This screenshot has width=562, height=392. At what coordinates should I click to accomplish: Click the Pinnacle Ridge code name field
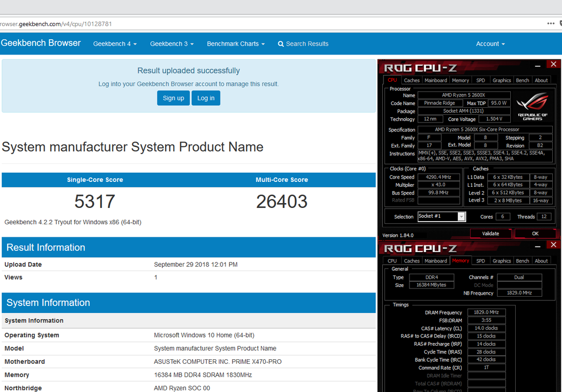tap(439, 103)
